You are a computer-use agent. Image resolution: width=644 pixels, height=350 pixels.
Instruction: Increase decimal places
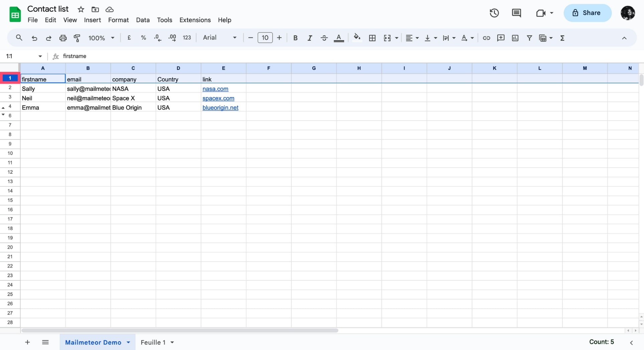point(173,38)
